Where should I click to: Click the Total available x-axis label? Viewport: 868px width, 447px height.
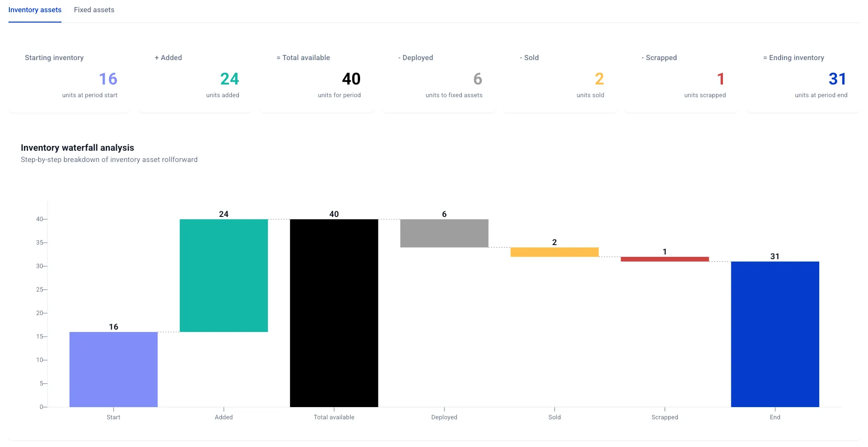tap(334, 417)
